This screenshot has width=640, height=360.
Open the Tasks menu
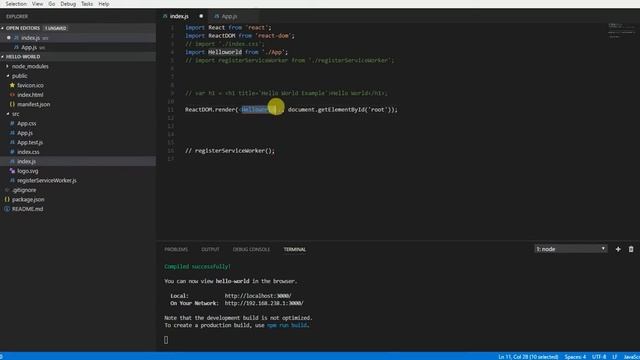[87, 4]
